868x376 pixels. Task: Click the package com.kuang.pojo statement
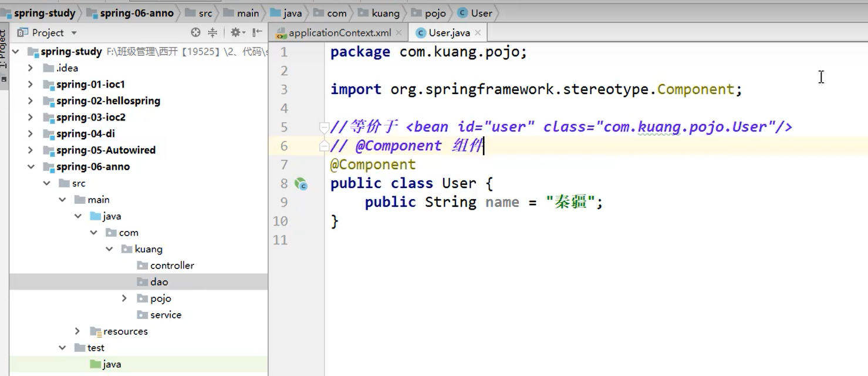(x=428, y=52)
